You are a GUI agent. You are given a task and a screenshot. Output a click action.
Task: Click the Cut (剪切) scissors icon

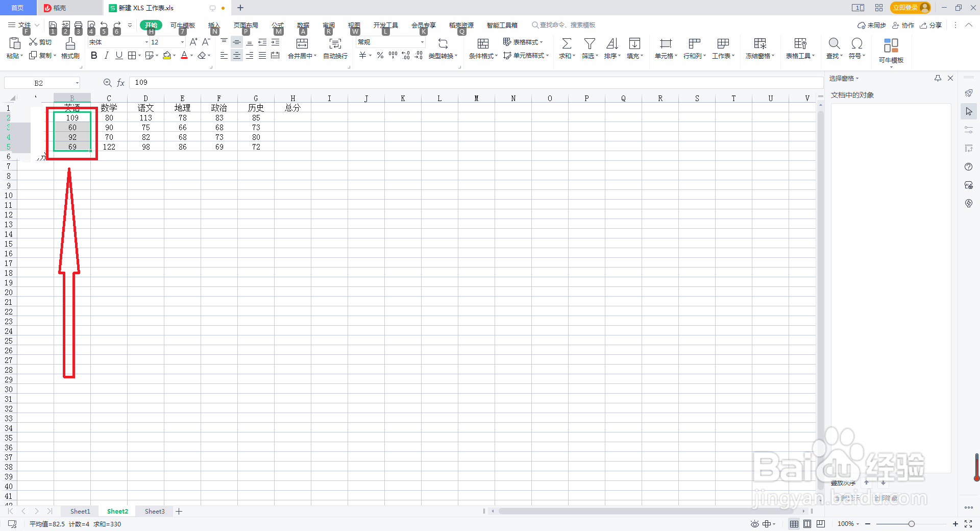click(33, 42)
